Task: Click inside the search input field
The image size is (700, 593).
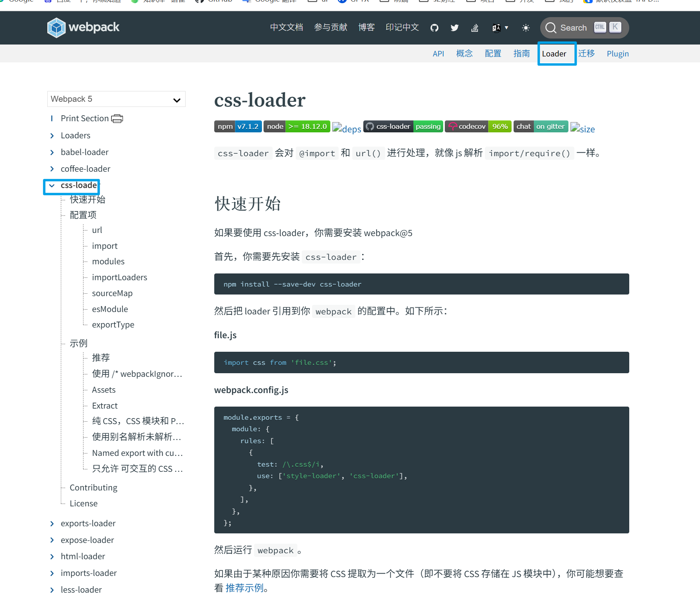Action: [574, 27]
